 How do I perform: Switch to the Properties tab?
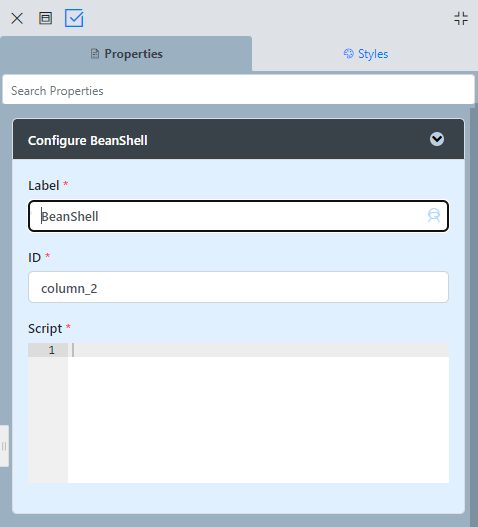coord(126,54)
